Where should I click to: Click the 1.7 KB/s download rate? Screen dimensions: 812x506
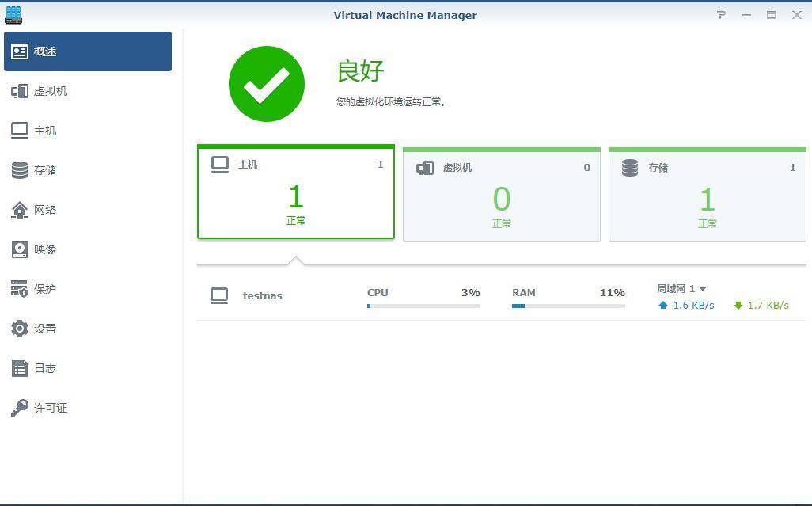coord(768,306)
